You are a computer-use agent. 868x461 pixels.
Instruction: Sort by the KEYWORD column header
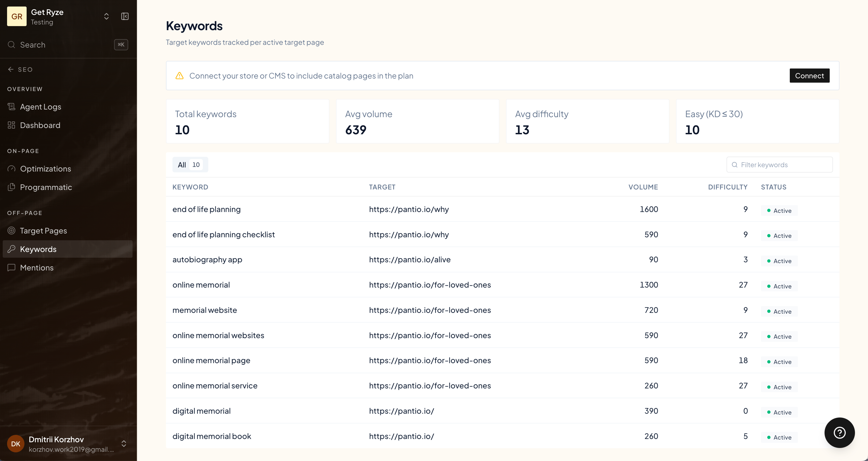click(x=190, y=187)
